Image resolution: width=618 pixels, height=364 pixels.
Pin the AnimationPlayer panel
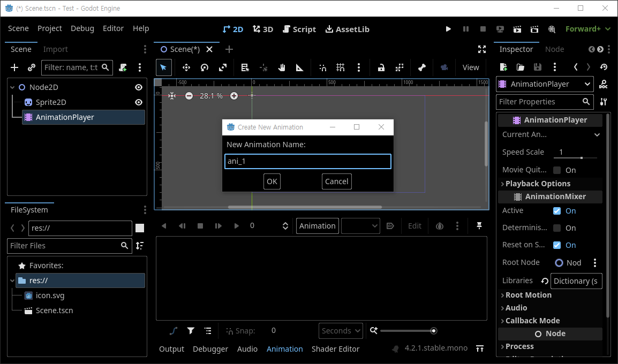click(479, 226)
